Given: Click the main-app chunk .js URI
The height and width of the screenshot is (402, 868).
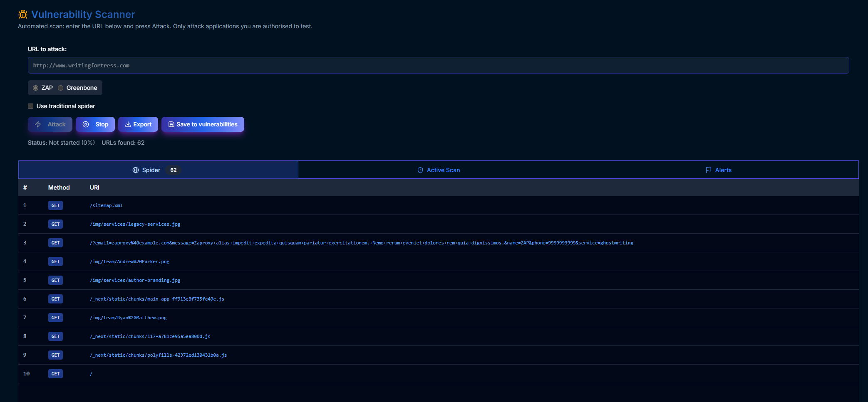Looking at the screenshot, I should 157,299.
